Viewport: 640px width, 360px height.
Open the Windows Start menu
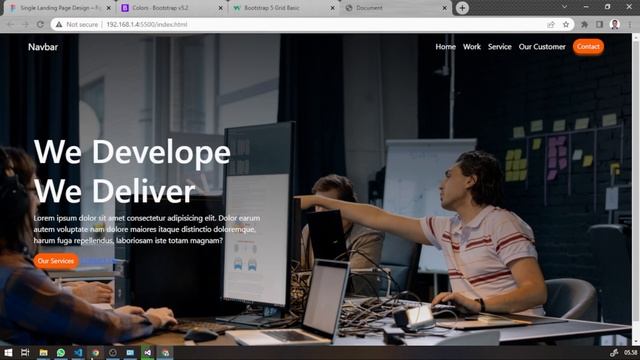8,353
